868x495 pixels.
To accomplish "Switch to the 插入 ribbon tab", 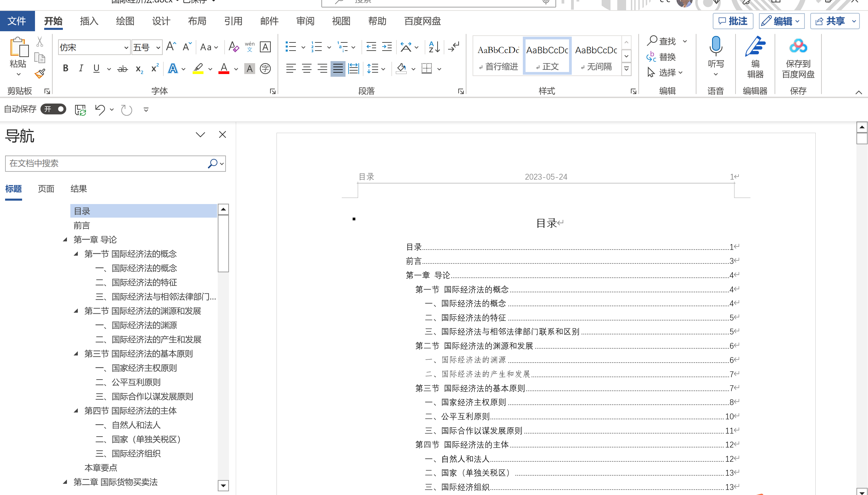I will click(x=89, y=21).
